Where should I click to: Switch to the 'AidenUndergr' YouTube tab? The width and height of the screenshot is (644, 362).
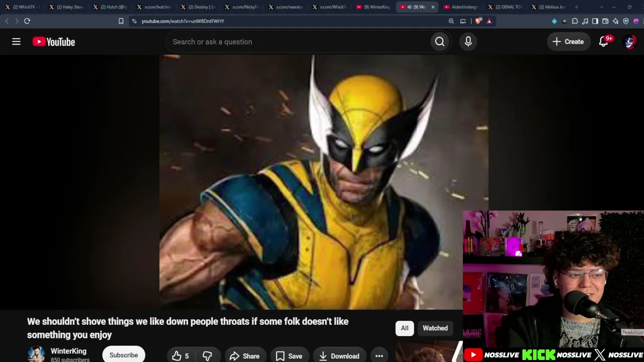[461, 7]
